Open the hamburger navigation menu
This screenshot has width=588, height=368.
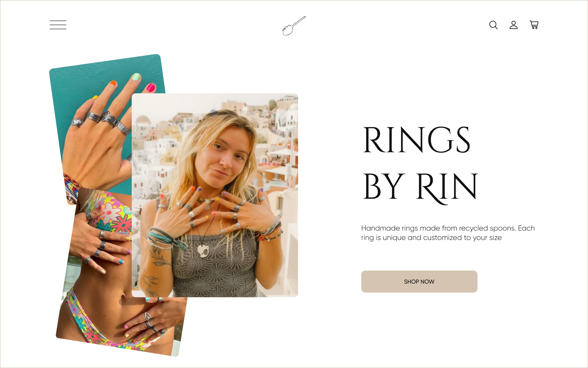[x=58, y=25]
